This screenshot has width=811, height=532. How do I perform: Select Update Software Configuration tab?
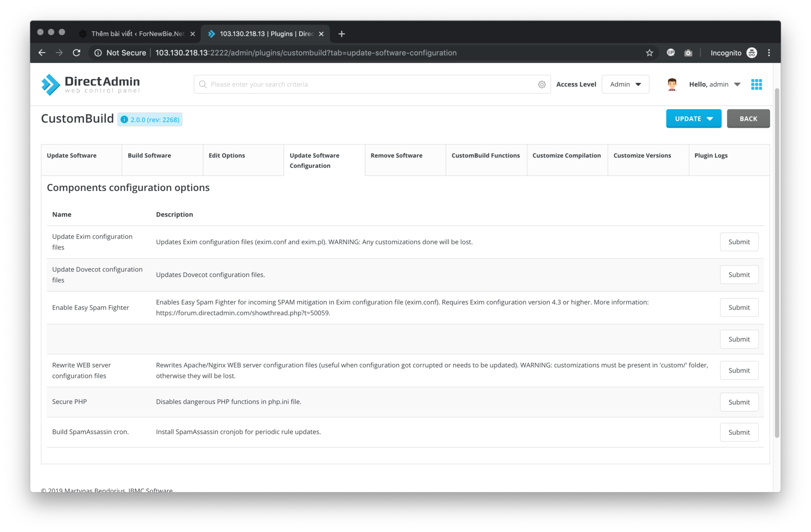coord(324,160)
